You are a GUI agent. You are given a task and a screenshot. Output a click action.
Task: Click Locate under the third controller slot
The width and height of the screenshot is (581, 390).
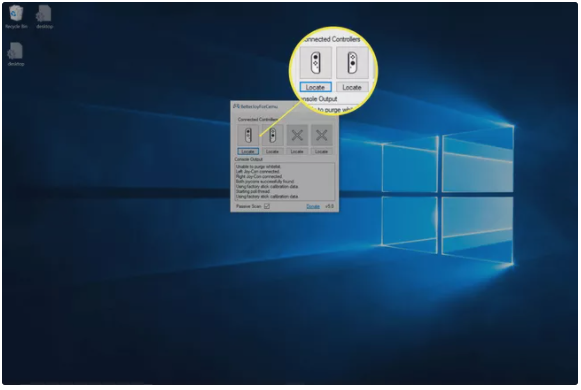[297, 151]
